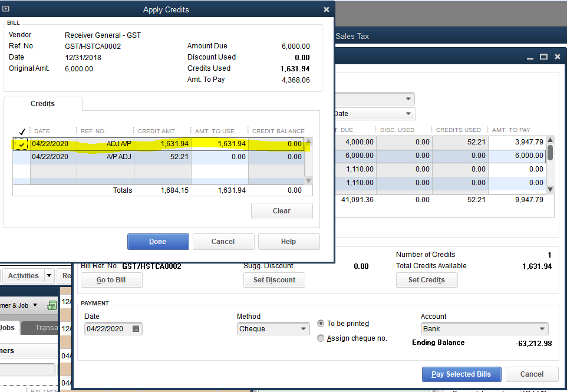The width and height of the screenshot is (567, 392).
Task: Click the CREDIT BALANCE column header
Action: tap(278, 131)
